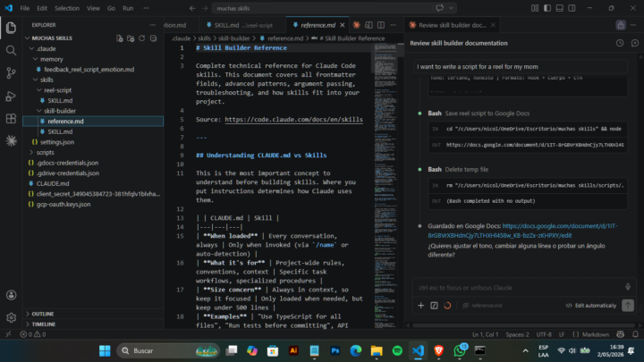Open Run and Debug view

[x=11, y=96]
